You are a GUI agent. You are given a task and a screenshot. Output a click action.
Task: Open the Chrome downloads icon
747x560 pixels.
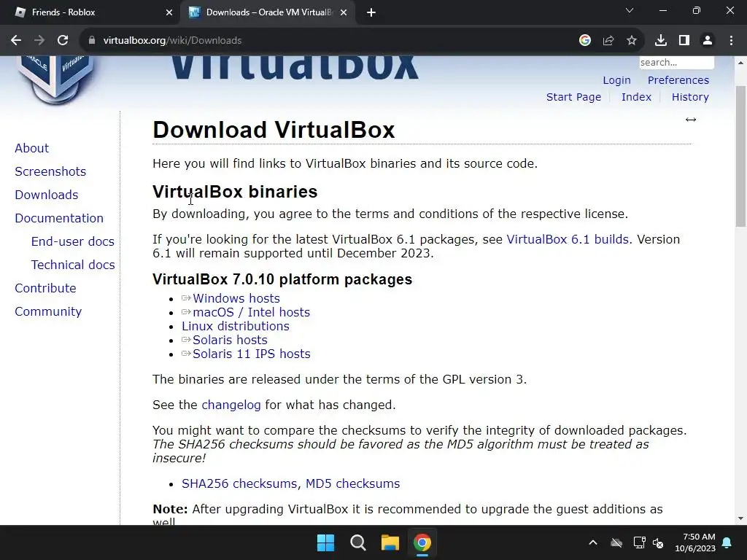(x=661, y=41)
